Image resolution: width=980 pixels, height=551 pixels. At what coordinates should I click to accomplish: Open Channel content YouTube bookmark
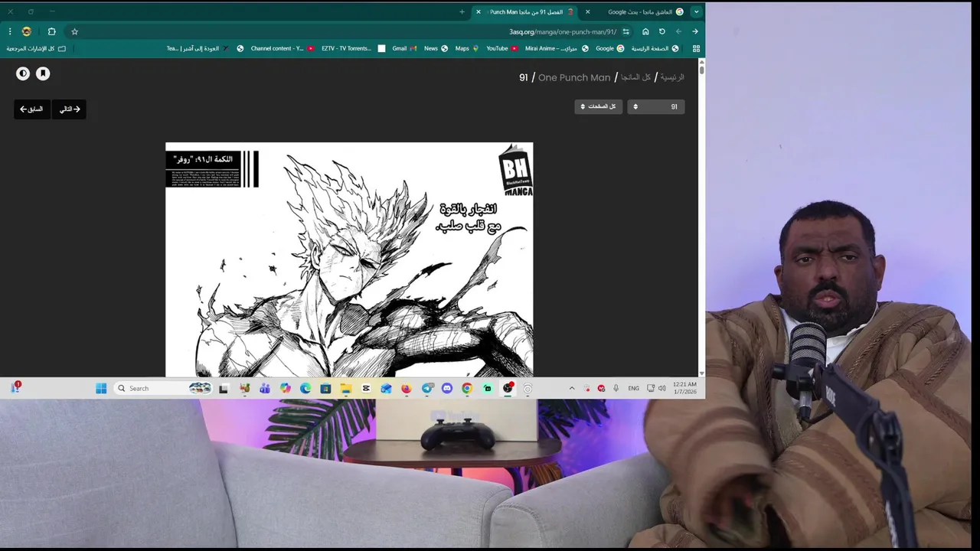point(283,48)
